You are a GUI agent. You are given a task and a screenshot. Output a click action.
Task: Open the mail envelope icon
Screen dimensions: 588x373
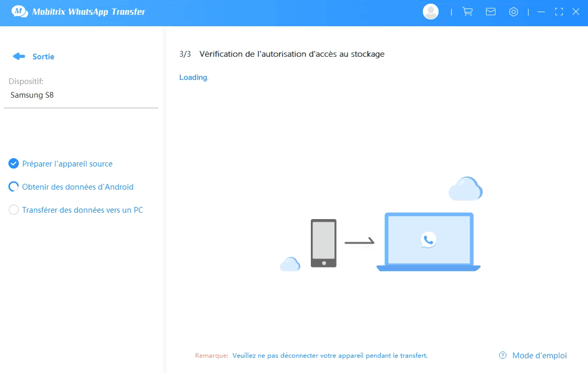tap(491, 11)
